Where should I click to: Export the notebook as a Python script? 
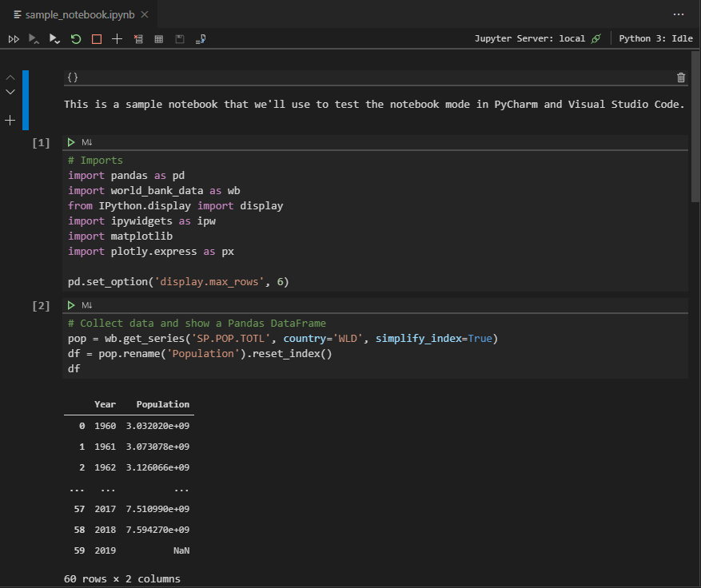click(201, 38)
